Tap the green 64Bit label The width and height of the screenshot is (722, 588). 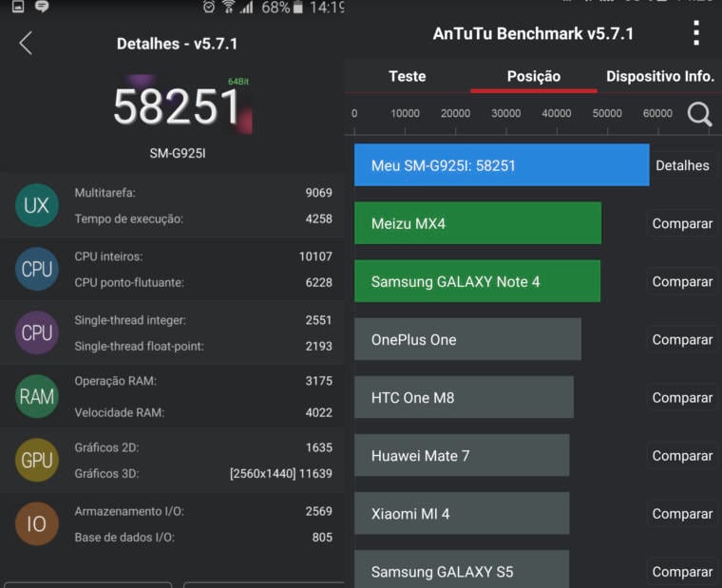238,82
